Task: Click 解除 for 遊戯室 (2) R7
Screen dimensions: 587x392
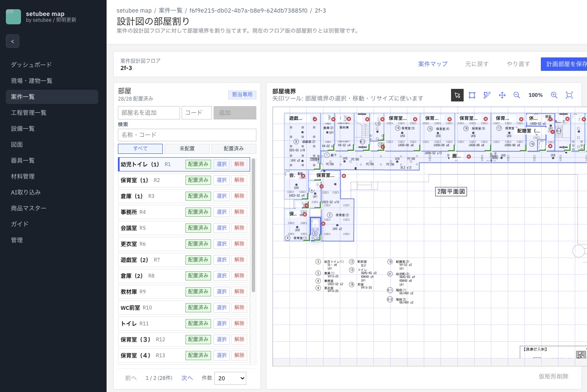Action: pyautogui.click(x=240, y=260)
